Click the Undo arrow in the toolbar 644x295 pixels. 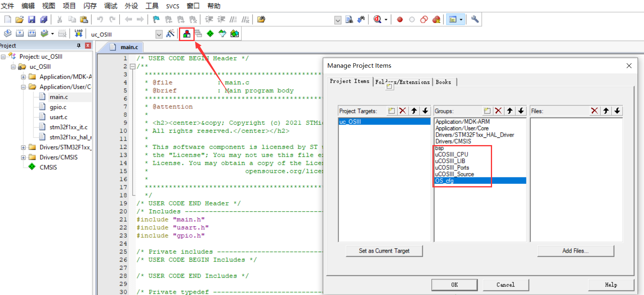100,19
